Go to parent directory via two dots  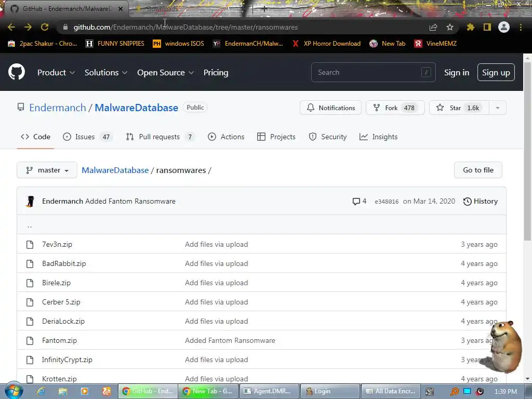pyautogui.click(x=30, y=225)
